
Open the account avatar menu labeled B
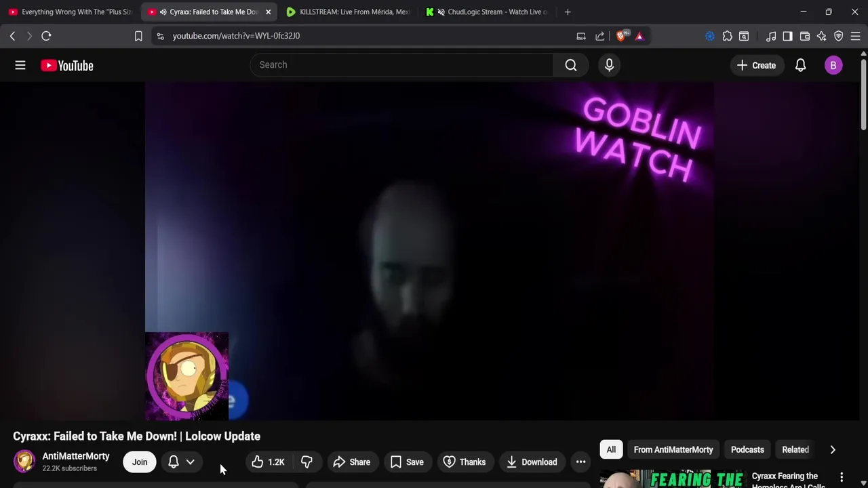(x=833, y=65)
